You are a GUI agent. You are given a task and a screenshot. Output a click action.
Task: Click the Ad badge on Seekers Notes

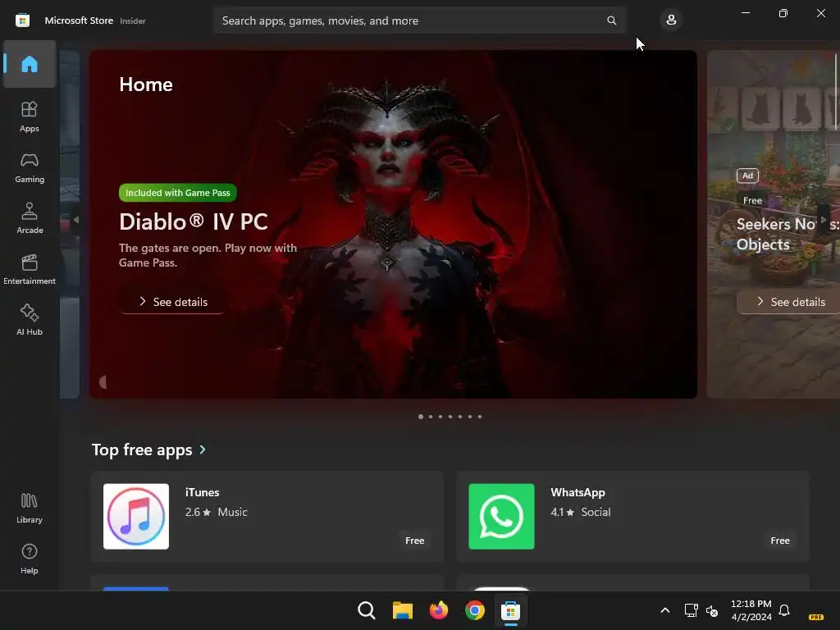747,176
